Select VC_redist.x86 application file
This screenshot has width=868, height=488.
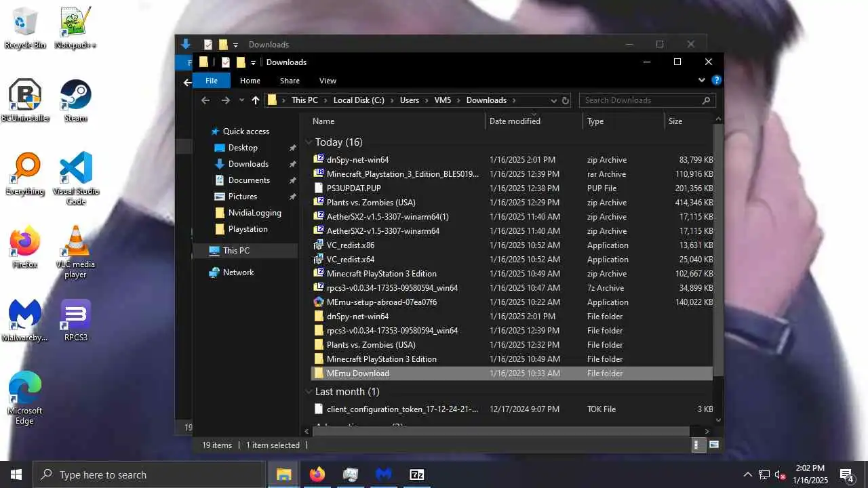pos(512,245)
